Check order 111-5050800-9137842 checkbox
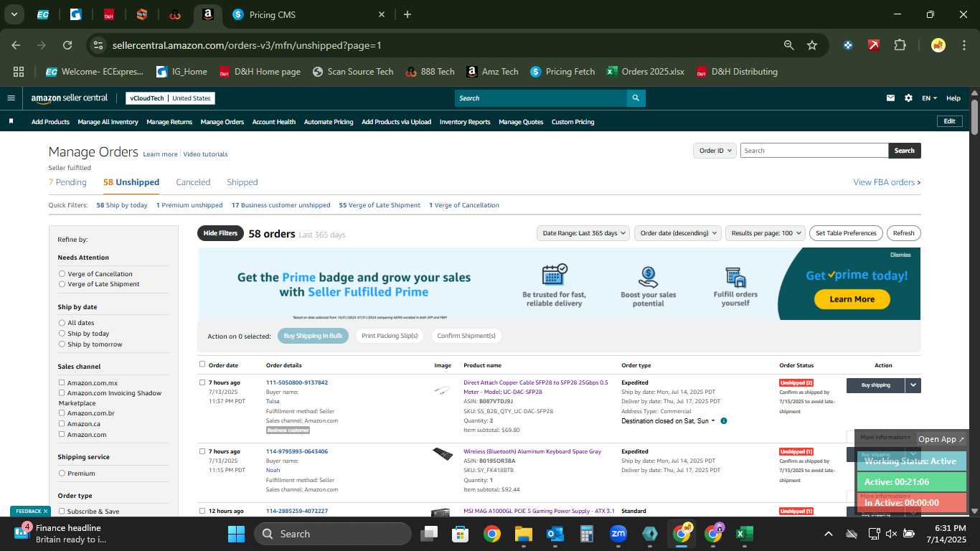This screenshot has height=551, width=980. tap(202, 382)
